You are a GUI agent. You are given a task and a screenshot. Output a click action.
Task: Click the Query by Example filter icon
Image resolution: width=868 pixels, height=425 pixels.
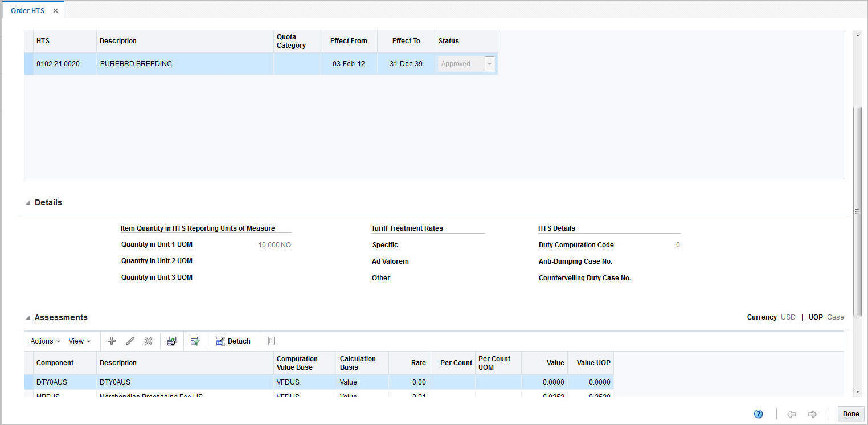[x=195, y=341]
